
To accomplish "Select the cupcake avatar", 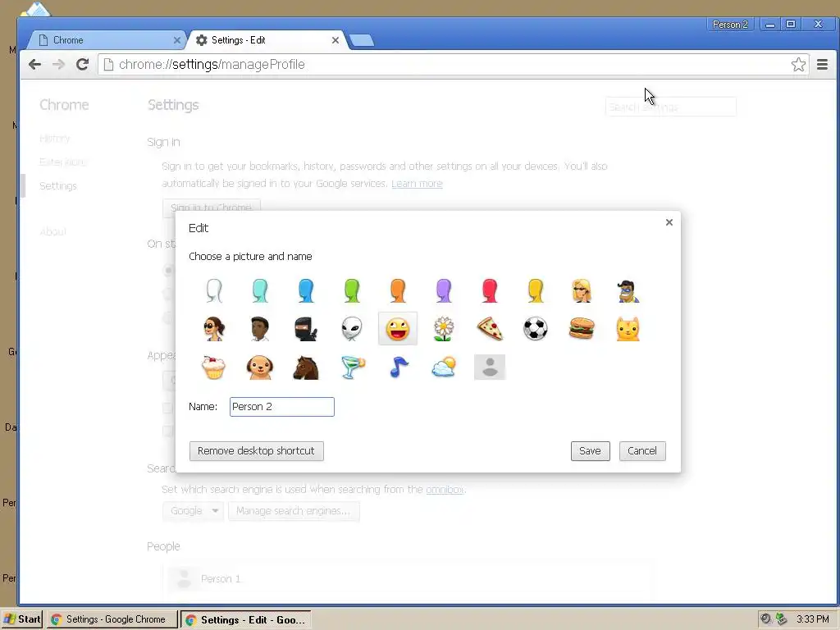I will [x=214, y=367].
